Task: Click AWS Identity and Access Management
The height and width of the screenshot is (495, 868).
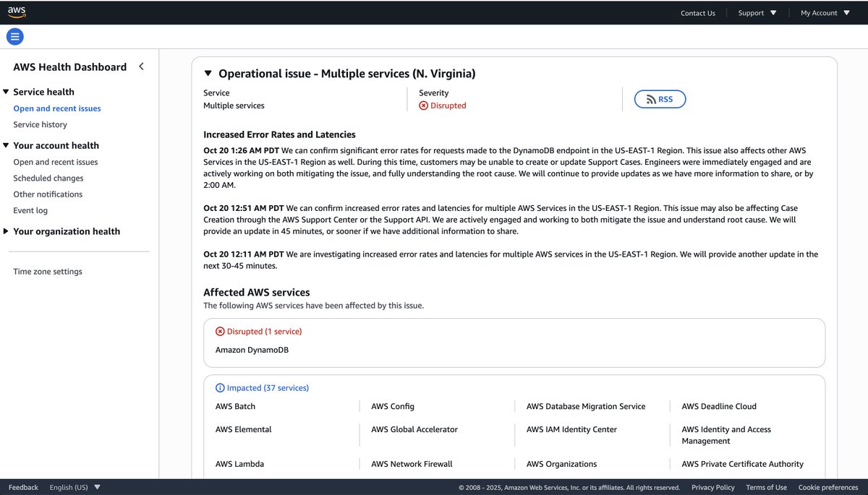Action: (726, 435)
